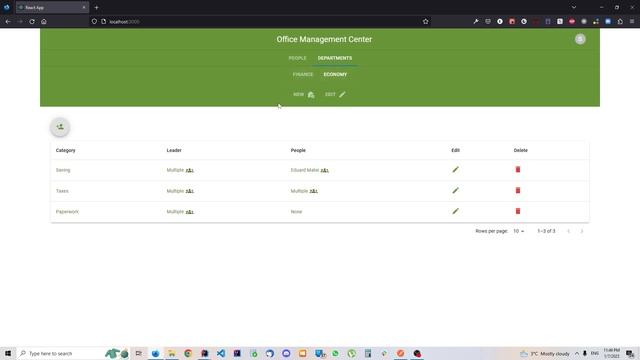The image size is (640, 360).
Task: Select the DEPARTMENTS tab
Action: [335, 58]
